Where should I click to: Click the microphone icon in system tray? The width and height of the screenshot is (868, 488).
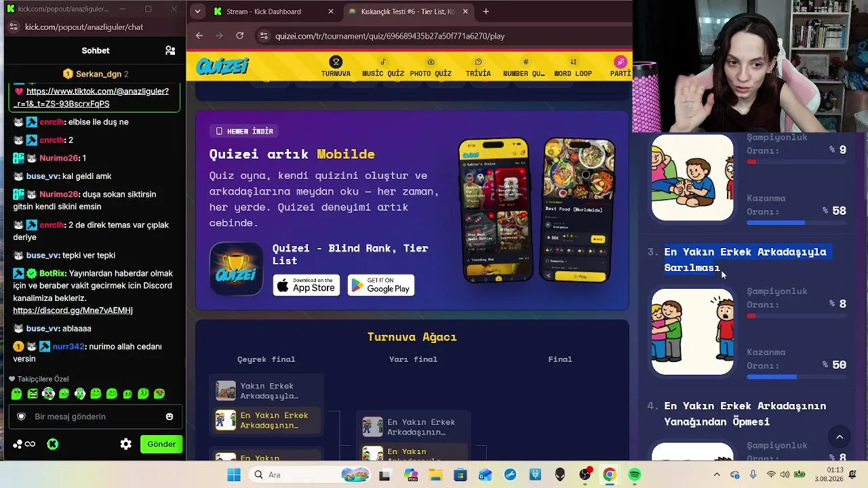coord(753,475)
